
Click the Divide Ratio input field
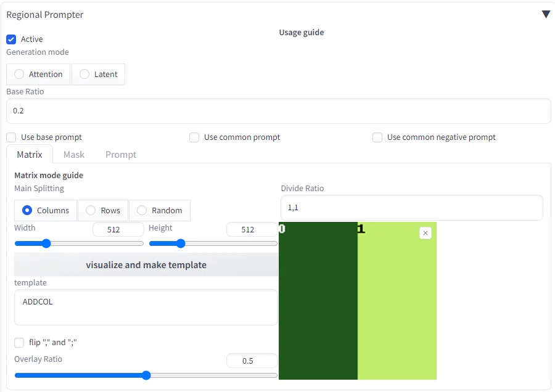412,208
